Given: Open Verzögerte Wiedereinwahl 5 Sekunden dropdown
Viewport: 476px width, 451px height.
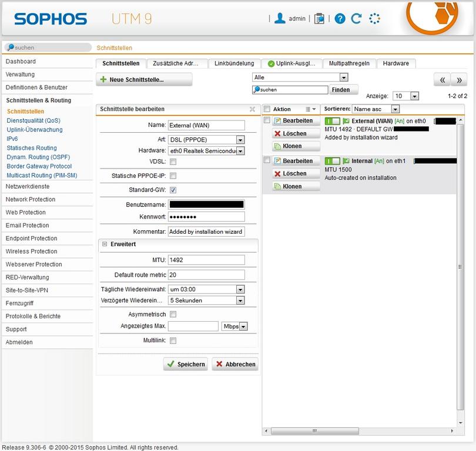Looking at the screenshot, I should coord(206,300).
